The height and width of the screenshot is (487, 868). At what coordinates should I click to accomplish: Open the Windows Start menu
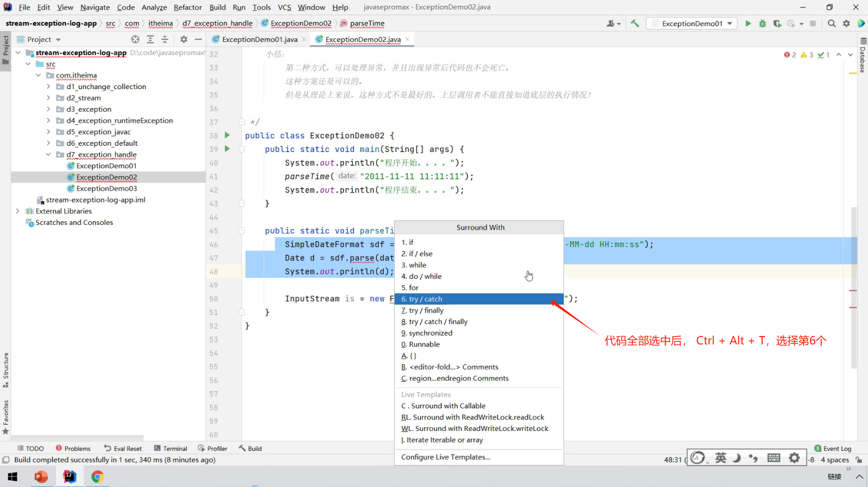point(13,477)
